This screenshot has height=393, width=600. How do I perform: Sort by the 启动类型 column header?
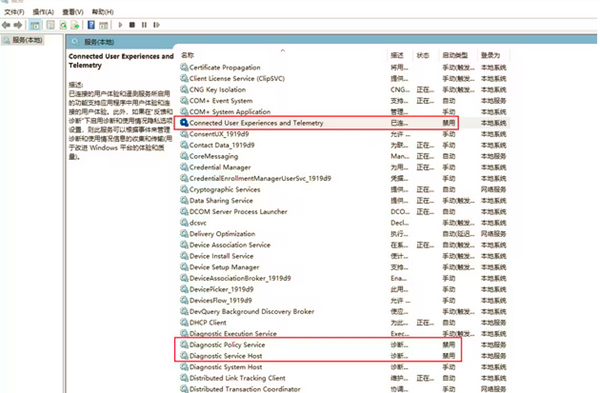tap(455, 55)
